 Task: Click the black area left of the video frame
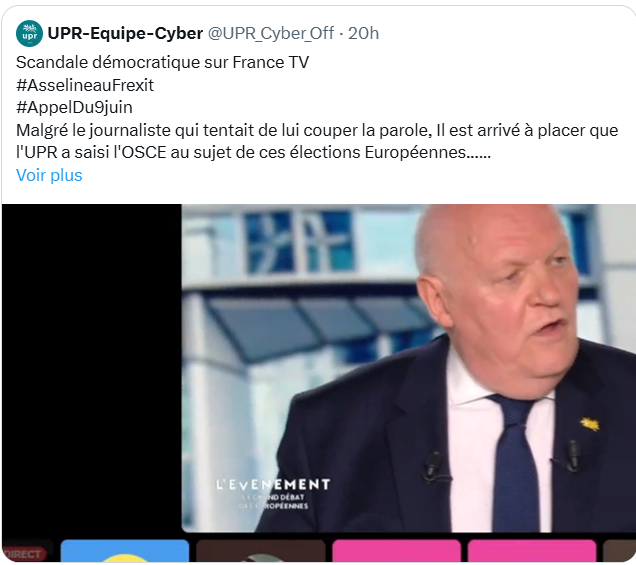tap(92, 368)
